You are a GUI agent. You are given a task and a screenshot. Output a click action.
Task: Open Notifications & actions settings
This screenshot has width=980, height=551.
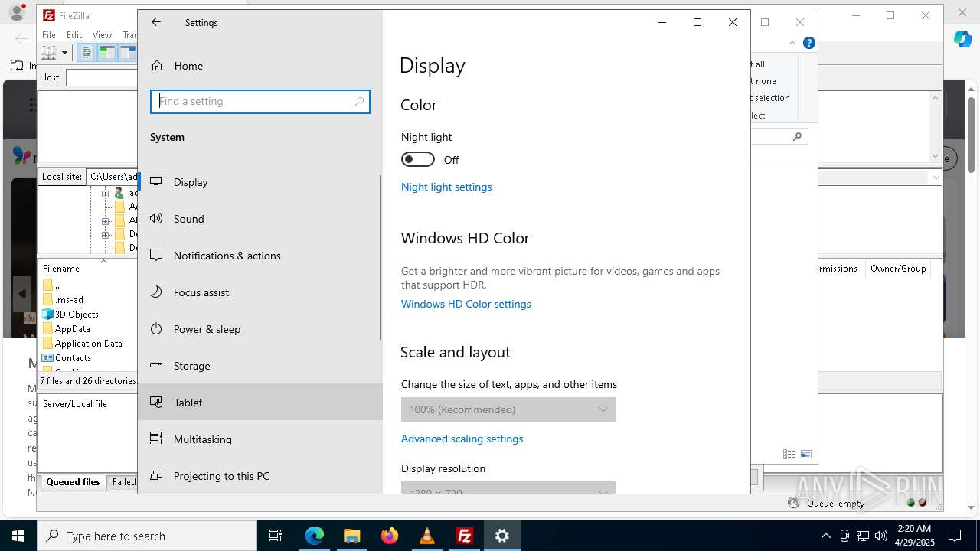click(x=260, y=256)
